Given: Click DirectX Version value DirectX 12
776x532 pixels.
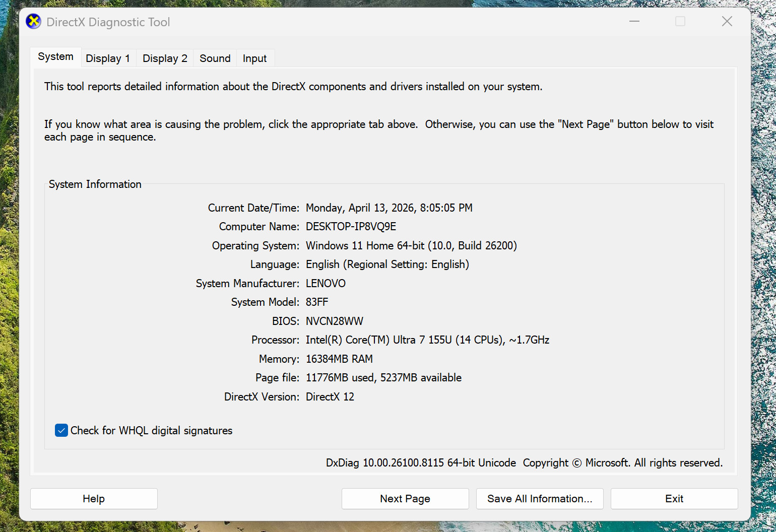Looking at the screenshot, I should 330,397.
